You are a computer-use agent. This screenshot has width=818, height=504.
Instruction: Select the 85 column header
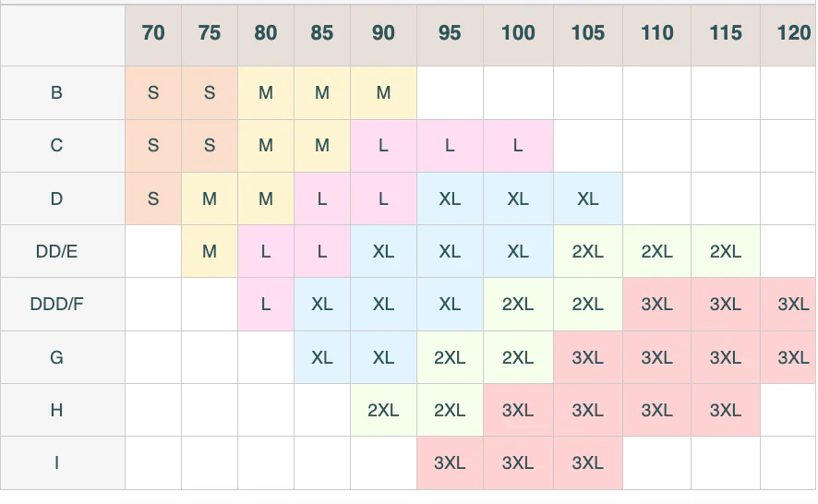pos(322,33)
